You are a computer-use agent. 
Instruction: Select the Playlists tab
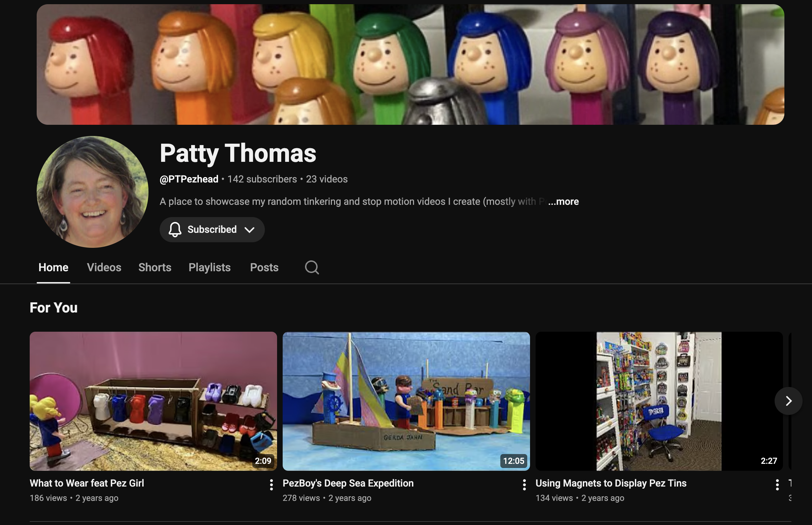(210, 267)
